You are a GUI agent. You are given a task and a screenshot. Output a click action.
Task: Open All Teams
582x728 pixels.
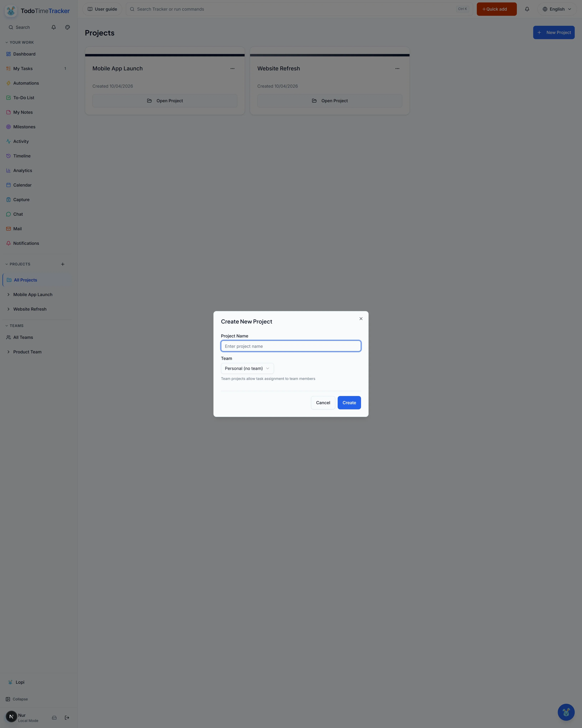click(x=37, y=337)
